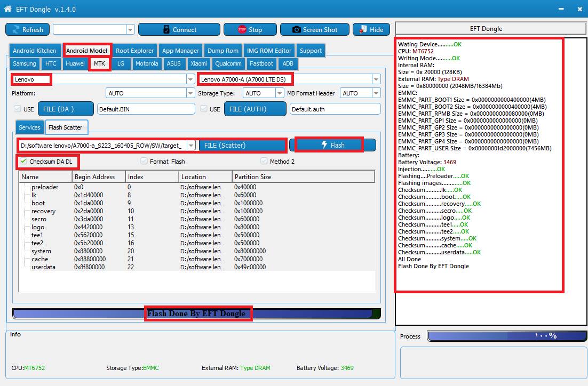
Task: Select the Motorola brand tab
Action: click(x=147, y=63)
